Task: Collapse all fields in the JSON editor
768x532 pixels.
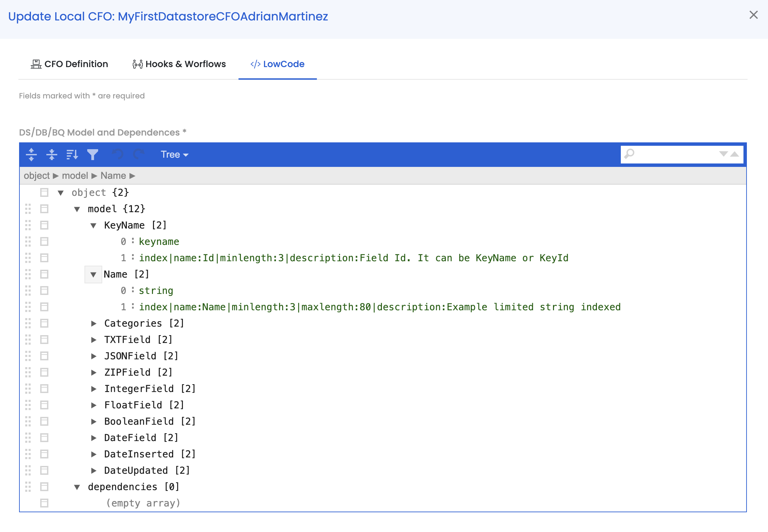Action: coord(52,155)
